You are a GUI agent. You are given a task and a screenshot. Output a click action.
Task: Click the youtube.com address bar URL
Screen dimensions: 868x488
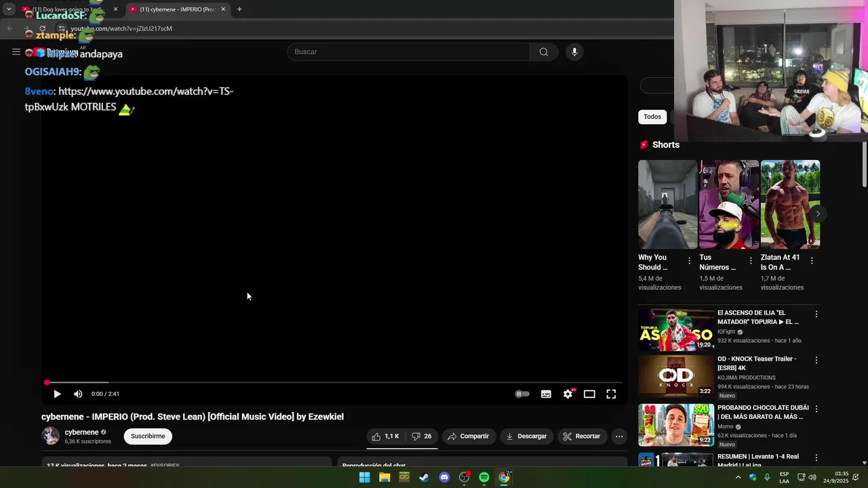121,28
